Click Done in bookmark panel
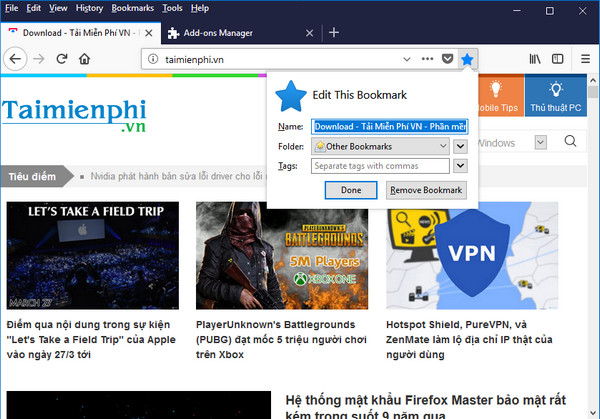The image size is (600, 419). click(x=351, y=190)
